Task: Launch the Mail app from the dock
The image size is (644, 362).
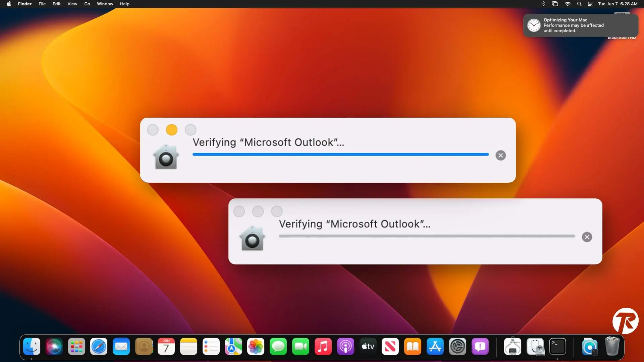Action: point(121,346)
